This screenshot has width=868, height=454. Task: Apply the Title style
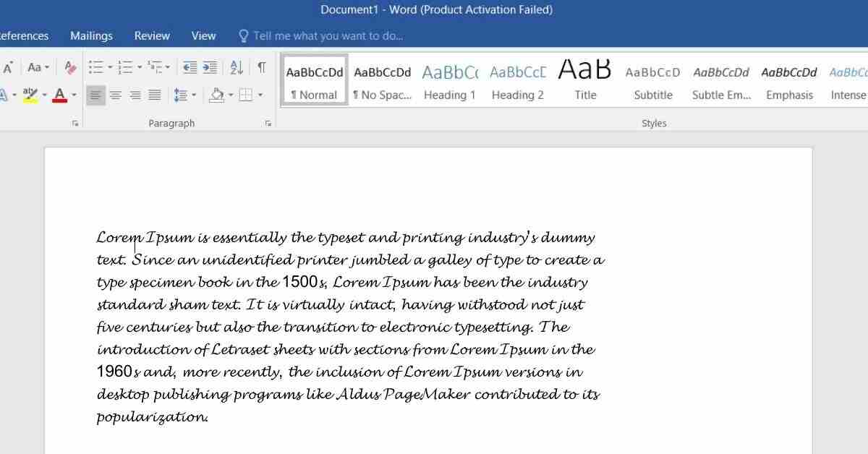(x=585, y=81)
